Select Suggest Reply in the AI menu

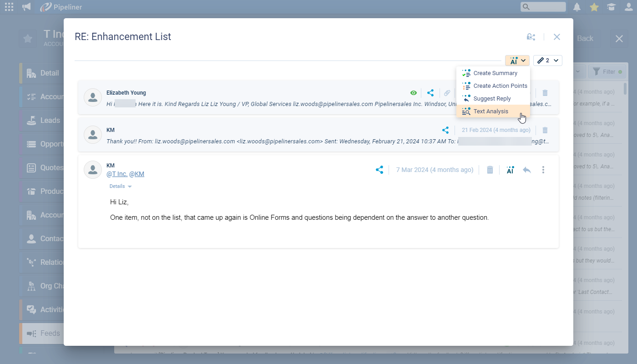pyautogui.click(x=492, y=99)
